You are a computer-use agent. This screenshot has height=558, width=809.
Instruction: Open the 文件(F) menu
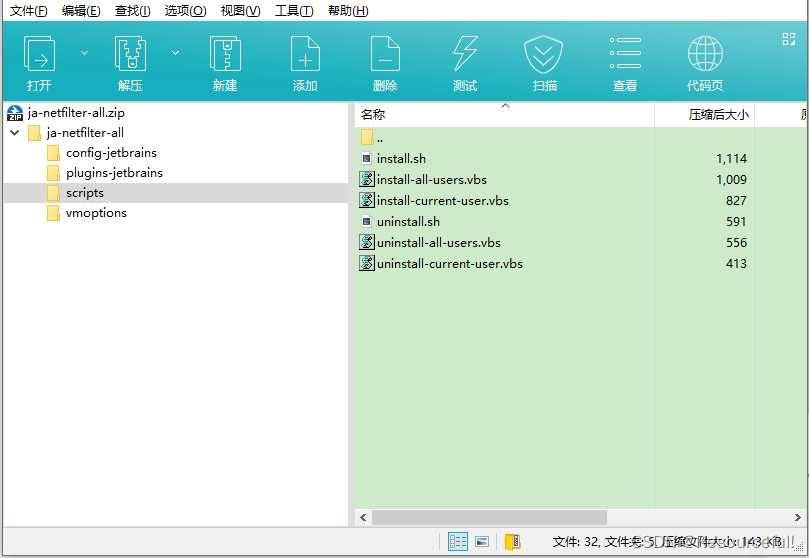(x=29, y=11)
